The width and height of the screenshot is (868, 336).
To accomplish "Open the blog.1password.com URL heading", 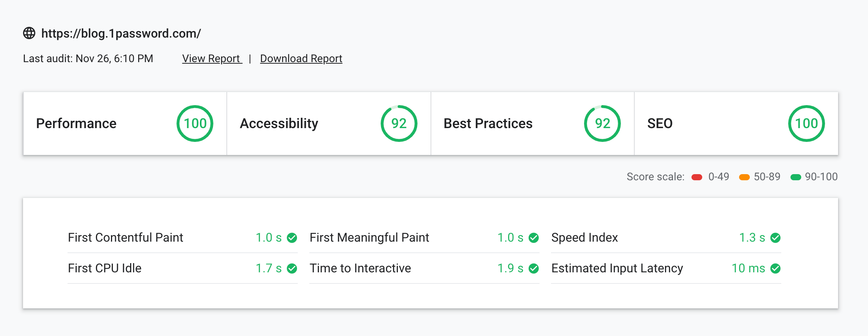I will [121, 33].
